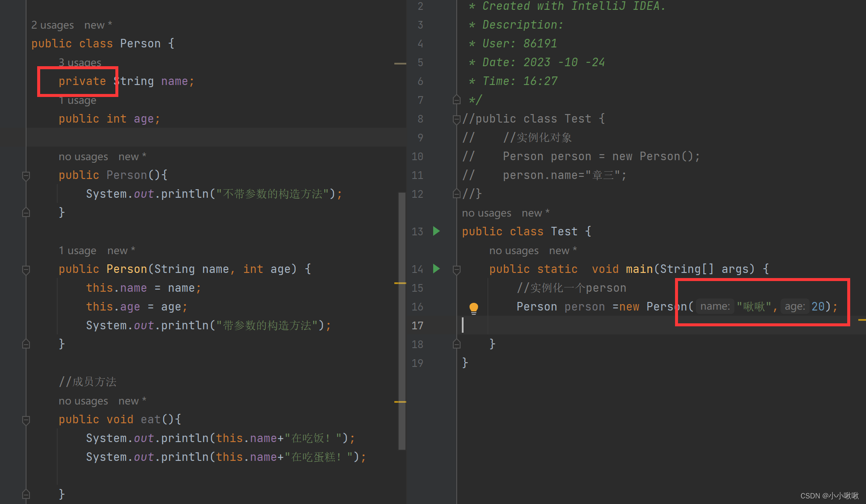Viewport: 866px width, 504px height.
Task: Collapse the header comment fold at line 7
Action: coord(457,100)
